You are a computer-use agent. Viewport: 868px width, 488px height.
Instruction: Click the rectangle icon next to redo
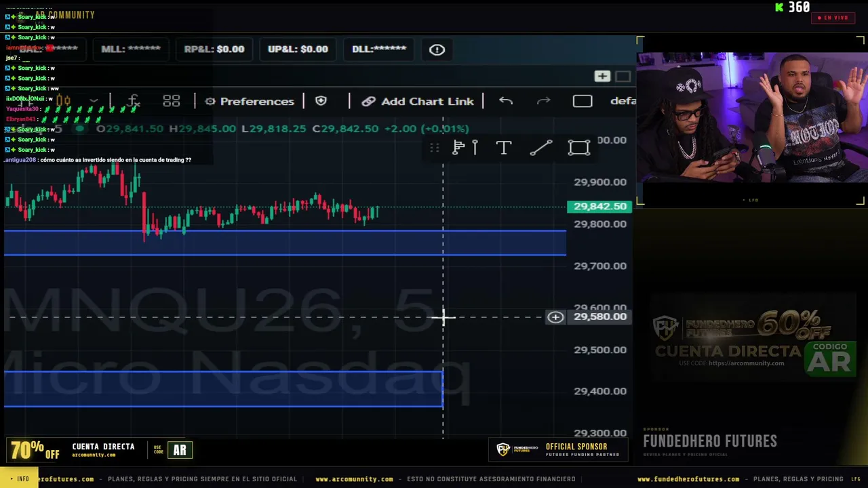(583, 101)
